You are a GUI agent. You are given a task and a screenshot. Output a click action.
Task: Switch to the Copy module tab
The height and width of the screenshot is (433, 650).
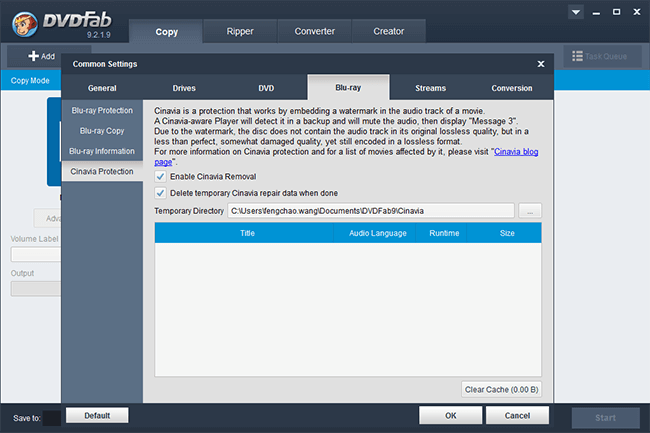click(x=166, y=31)
